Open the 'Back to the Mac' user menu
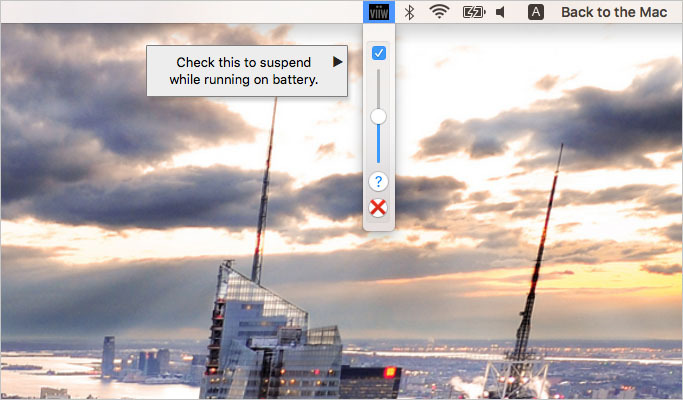The width and height of the screenshot is (683, 400). 614,12
